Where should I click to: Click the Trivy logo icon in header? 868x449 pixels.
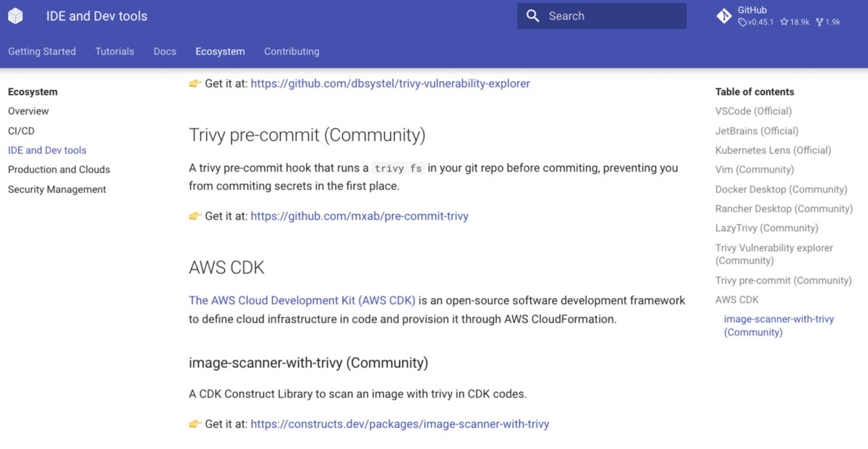point(15,16)
